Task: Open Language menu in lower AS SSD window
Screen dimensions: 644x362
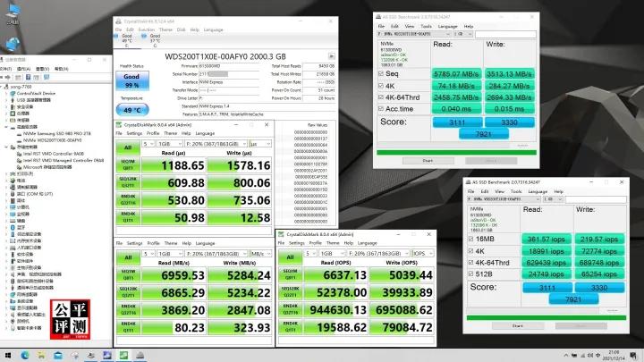Action: (x=538, y=191)
